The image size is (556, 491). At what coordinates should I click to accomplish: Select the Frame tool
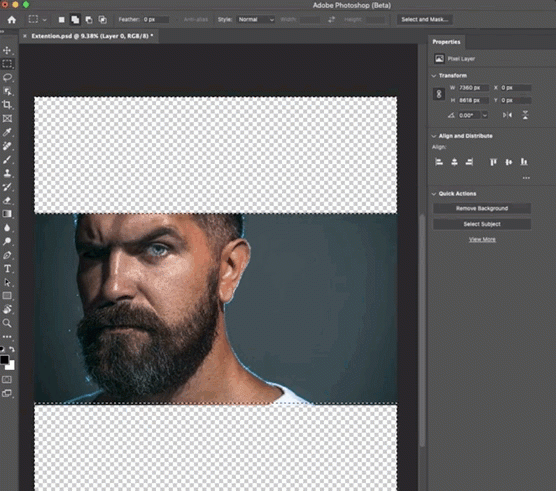tap(7, 118)
